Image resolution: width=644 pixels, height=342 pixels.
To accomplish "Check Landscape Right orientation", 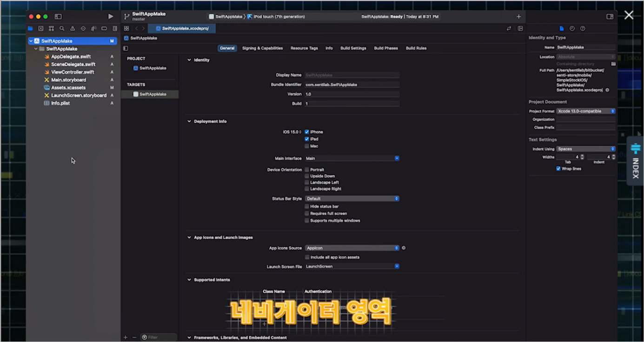I will 307,189.
